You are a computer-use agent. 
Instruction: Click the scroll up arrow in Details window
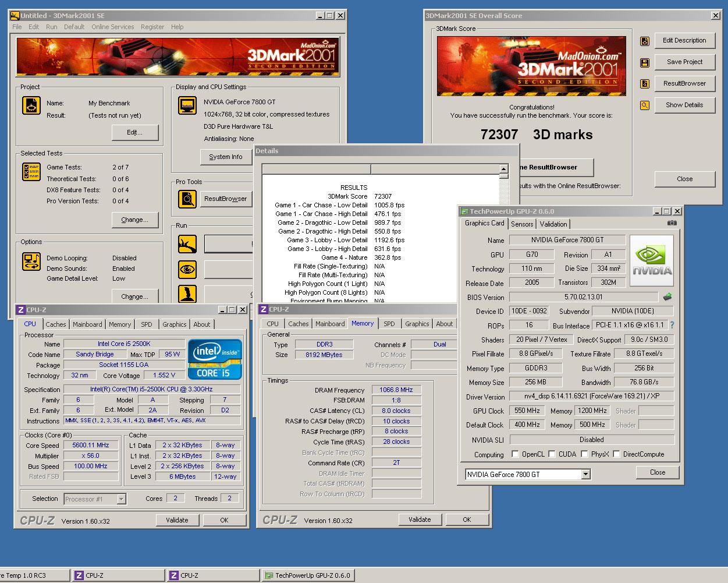pos(504,169)
